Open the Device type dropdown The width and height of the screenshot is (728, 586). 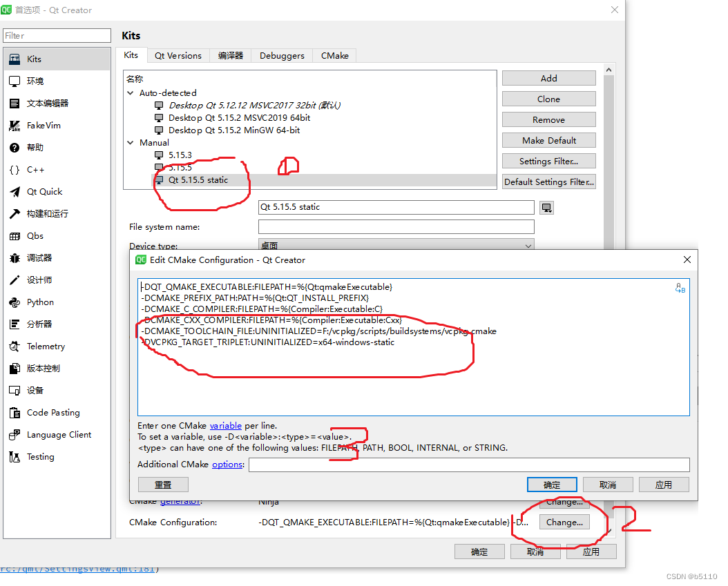[396, 245]
